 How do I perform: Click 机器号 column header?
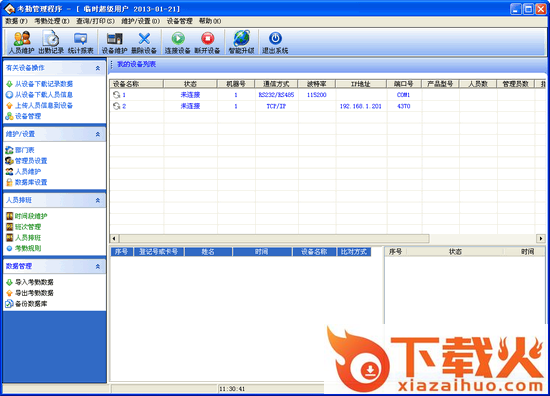[x=236, y=84]
